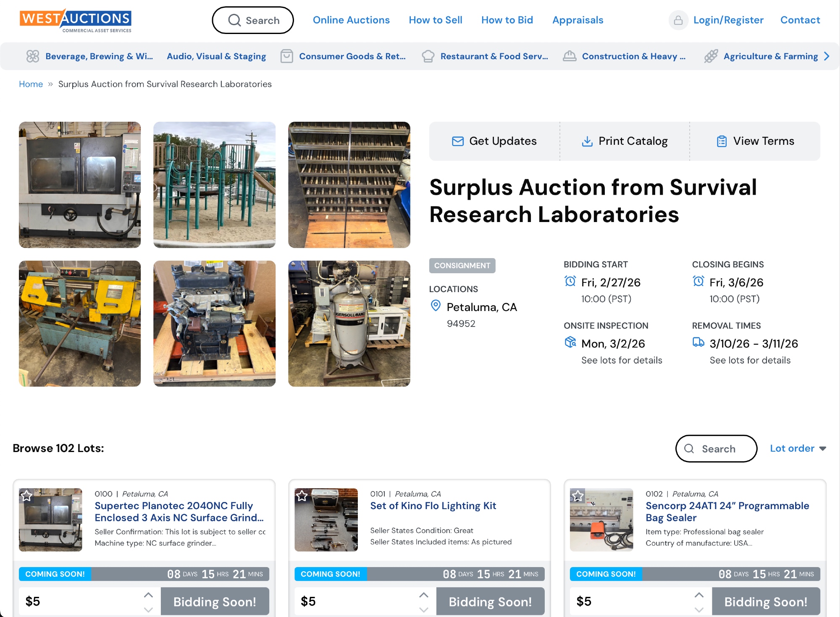840x617 pixels.
Task: Click the Consumer Goods shopping bag icon
Action: [286, 56]
